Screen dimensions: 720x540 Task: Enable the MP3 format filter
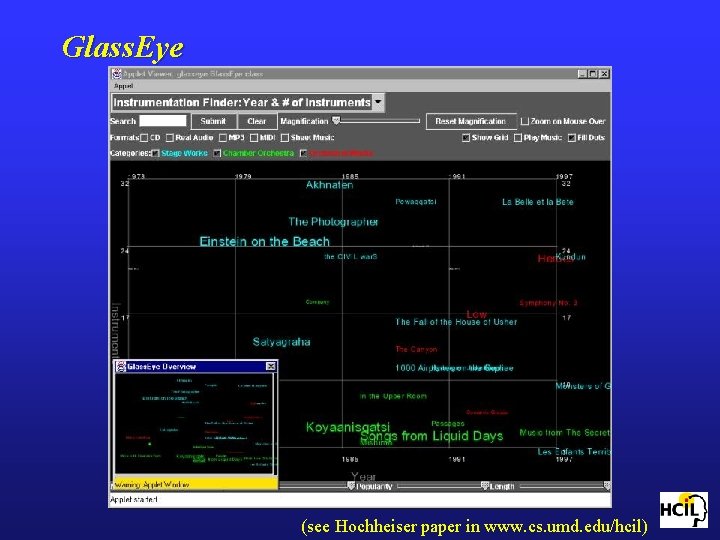(x=223, y=137)
